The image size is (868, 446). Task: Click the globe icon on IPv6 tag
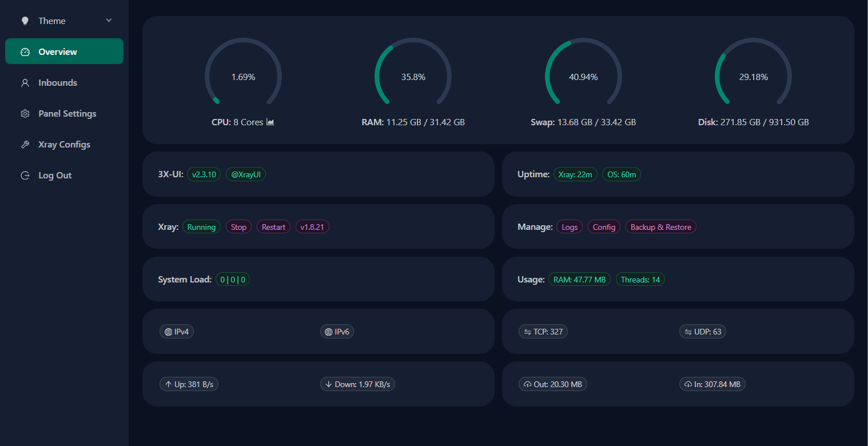[328, 332]
